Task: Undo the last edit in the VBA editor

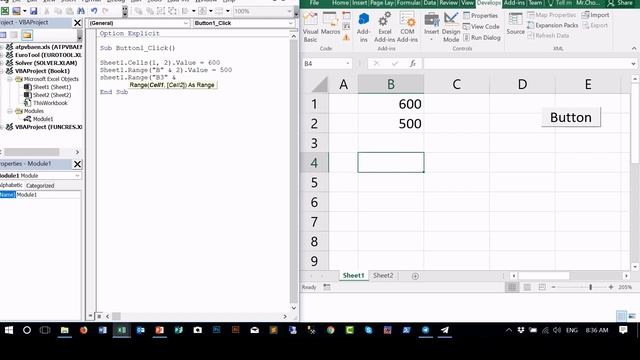Action: click(94, 11)
